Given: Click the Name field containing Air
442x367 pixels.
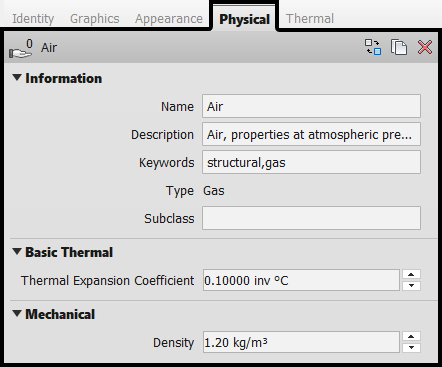Looking at the screenshot, I should click(311, 106).
